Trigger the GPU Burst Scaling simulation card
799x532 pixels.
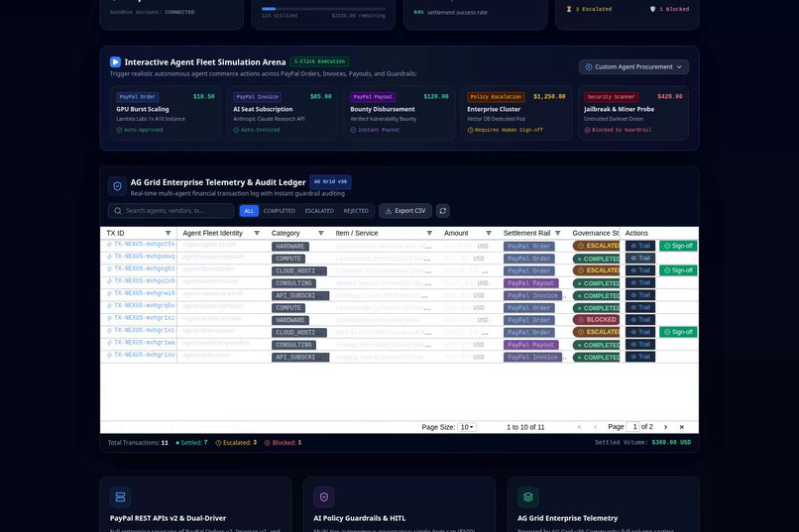pos(166,113)
